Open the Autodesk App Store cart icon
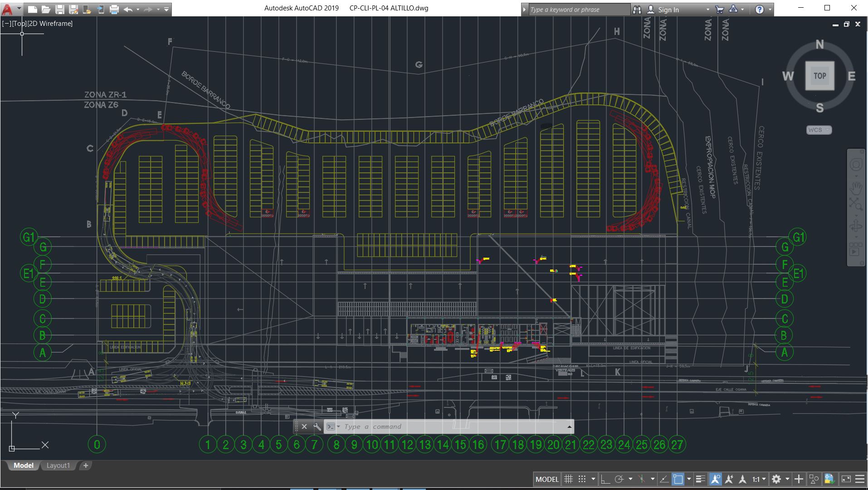Image resolution: width=868 pixels, height=490 pixels. click(719, 9)
